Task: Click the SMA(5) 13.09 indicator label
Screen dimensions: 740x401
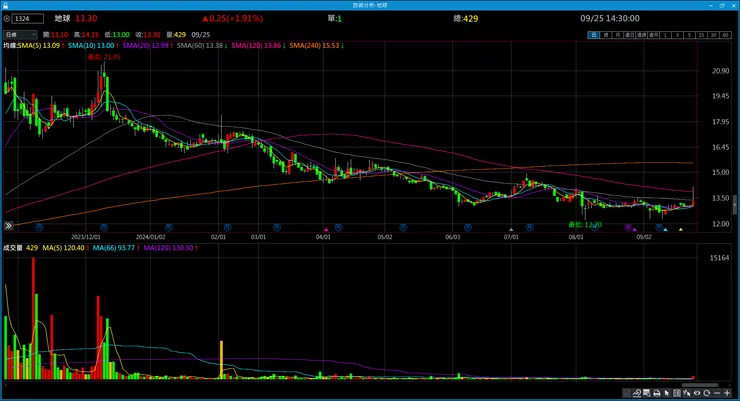Action: click(x=39, y=46)
